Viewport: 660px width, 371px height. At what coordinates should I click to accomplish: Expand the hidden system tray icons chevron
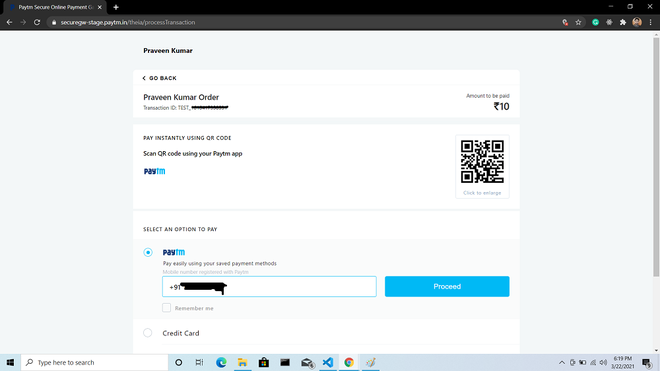tap(562, 362)
